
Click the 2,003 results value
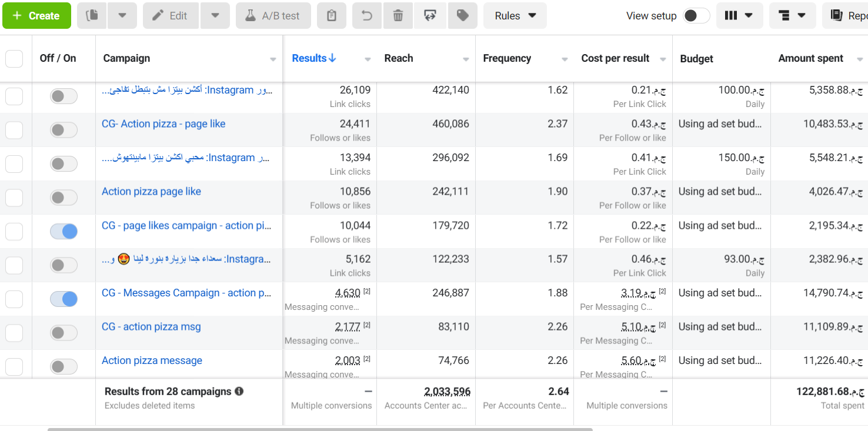point(348,361)
